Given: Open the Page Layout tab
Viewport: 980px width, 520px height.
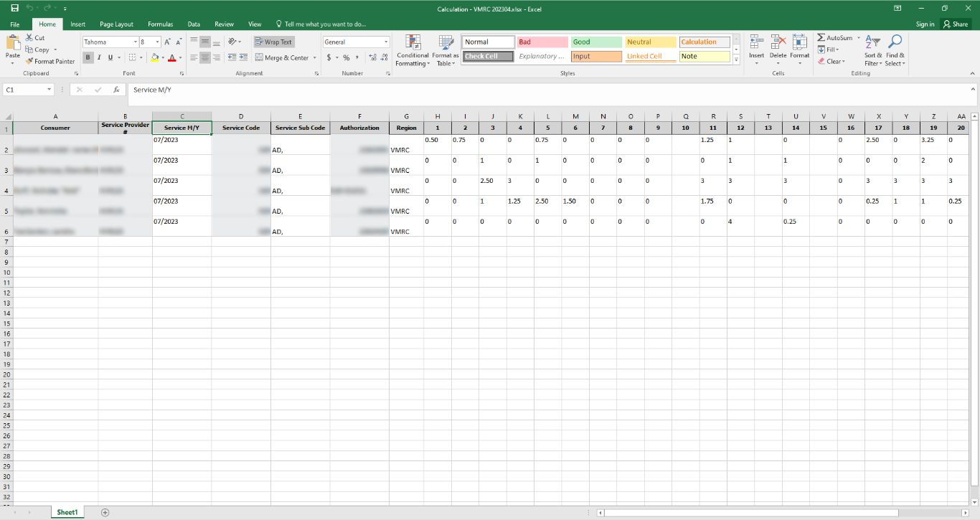Looking at the screenshot, I should tap(116, 24).
